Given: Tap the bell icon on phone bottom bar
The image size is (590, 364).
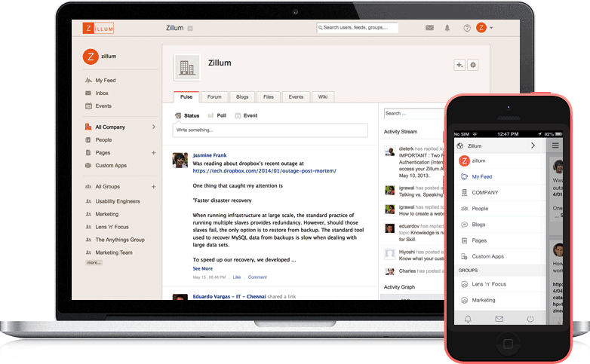Looking at the screenshot, I should (468, 319).
